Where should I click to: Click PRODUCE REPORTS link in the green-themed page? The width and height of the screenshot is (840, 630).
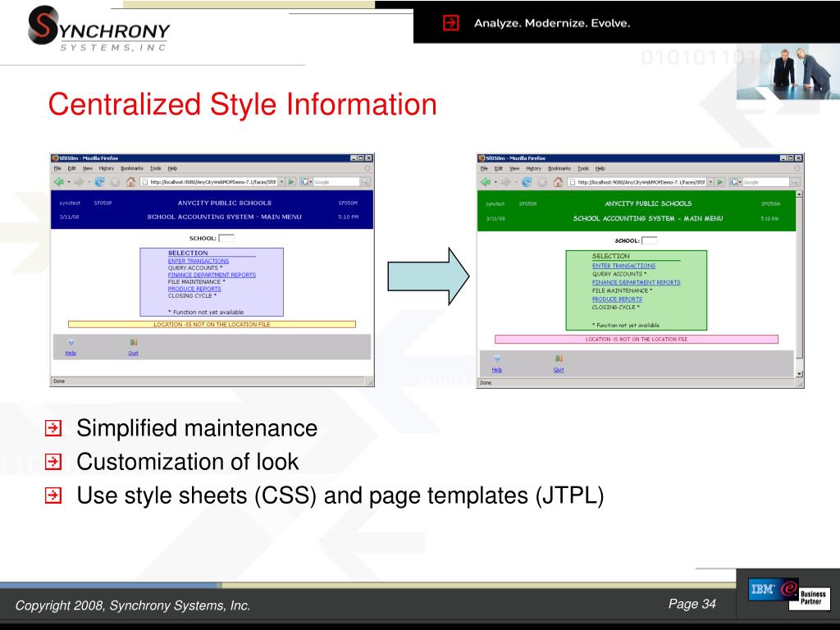(x=617, y=299)
